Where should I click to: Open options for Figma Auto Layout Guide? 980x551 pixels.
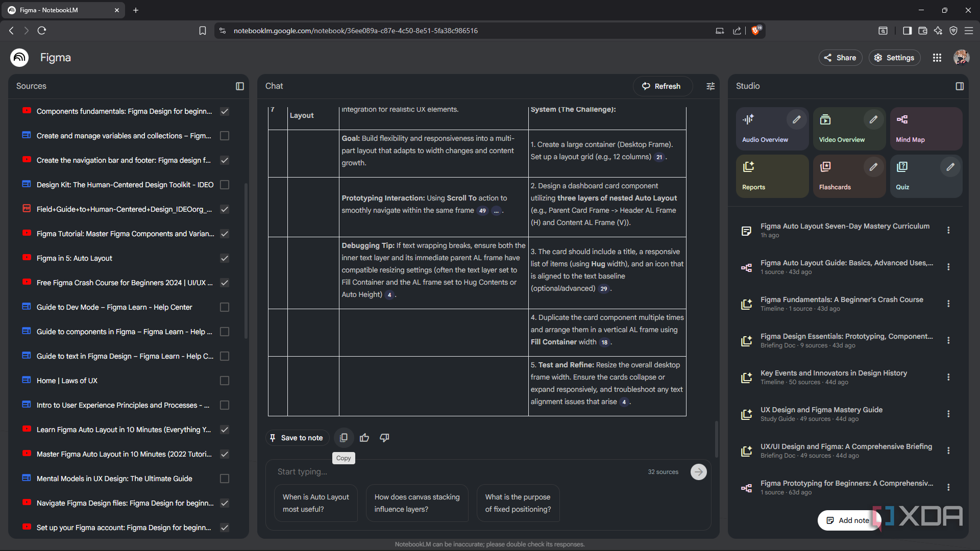948,267
